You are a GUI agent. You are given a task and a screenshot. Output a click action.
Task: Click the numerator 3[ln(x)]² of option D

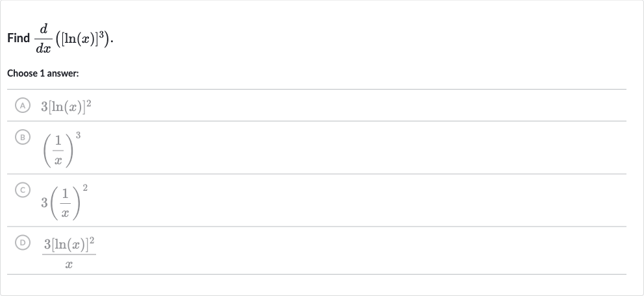point(69,244)
